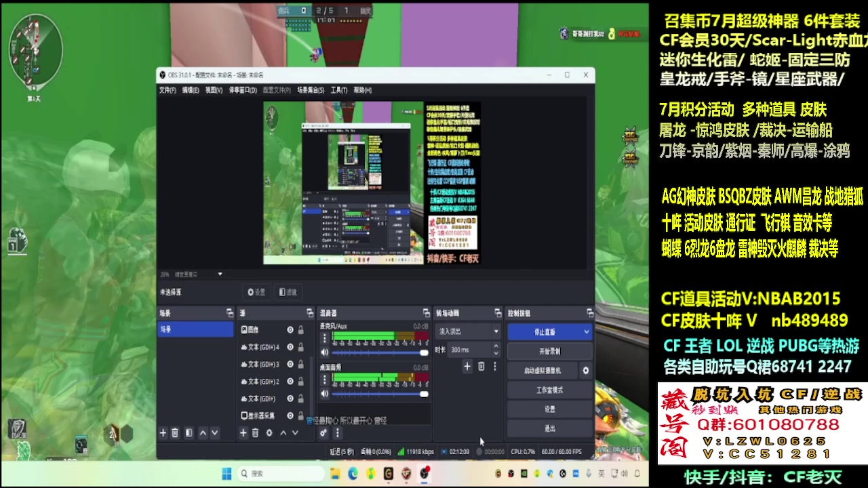Select the 文本 (GDI+) source row
This screenshot has height=488, width=868.
point(271,399)
